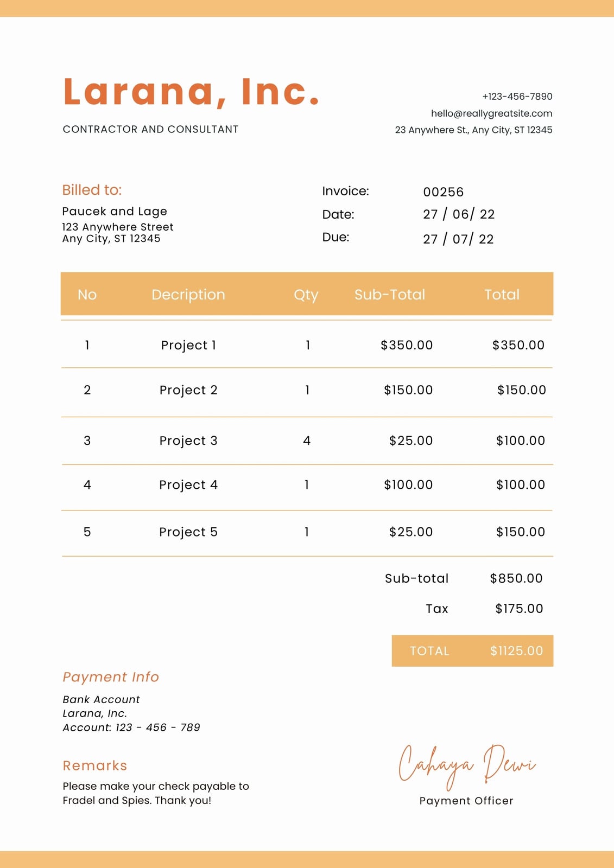Click the phone number +123-456-7890
The image size is (614, 868).
517,97
